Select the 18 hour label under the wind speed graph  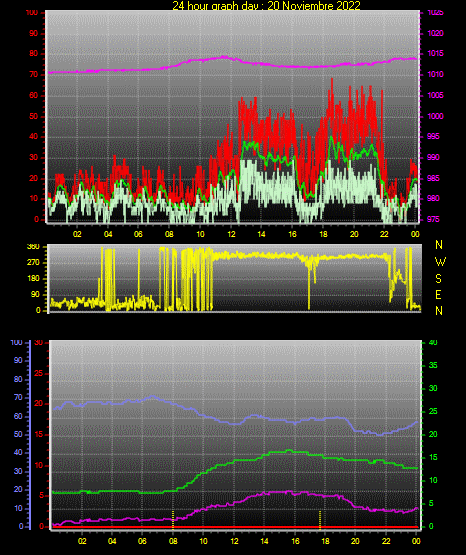click(x=323, y=234)
